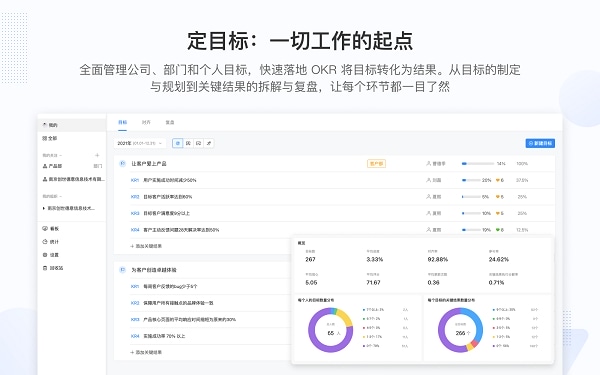600x375 pixels.
Task: Click the blue 新建目标 button
Action: pos(540,143)
